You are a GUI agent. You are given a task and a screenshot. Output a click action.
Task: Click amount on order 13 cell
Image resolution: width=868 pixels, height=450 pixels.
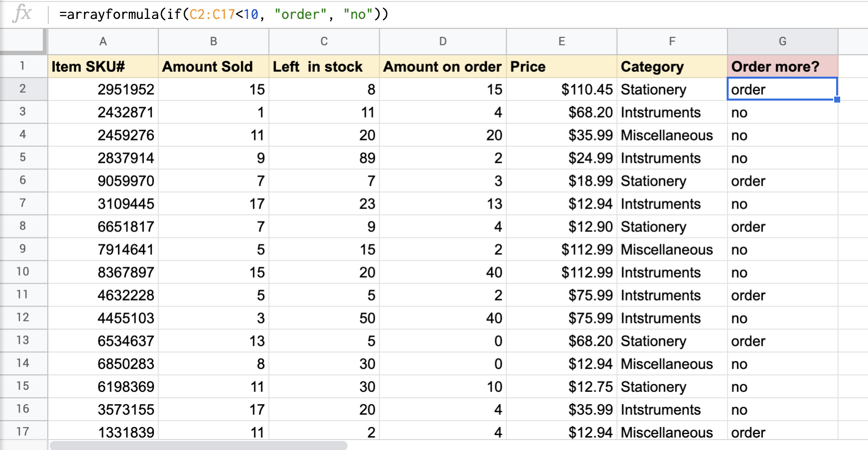pos(443,204)
